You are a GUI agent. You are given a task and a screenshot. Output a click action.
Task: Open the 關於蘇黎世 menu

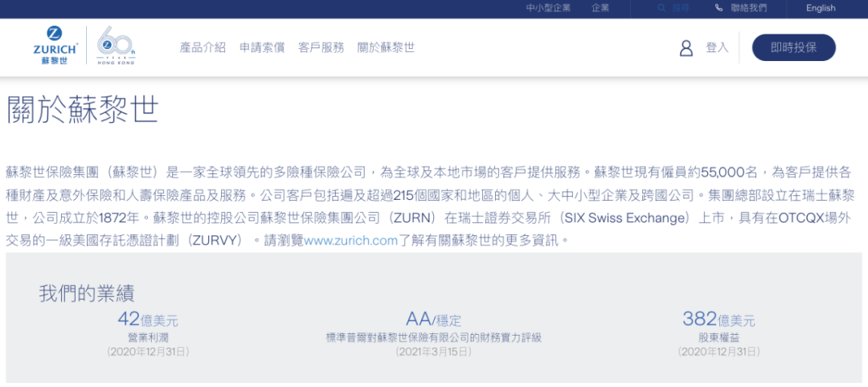(x=386, y=47)
